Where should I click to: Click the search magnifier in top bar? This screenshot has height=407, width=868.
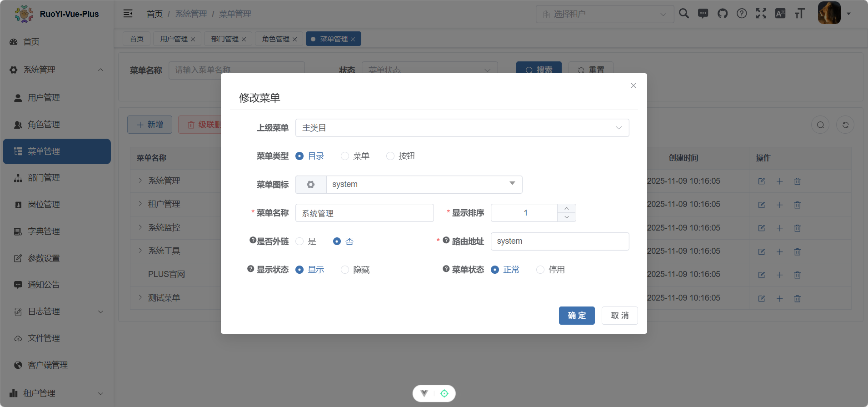point(683,14)
